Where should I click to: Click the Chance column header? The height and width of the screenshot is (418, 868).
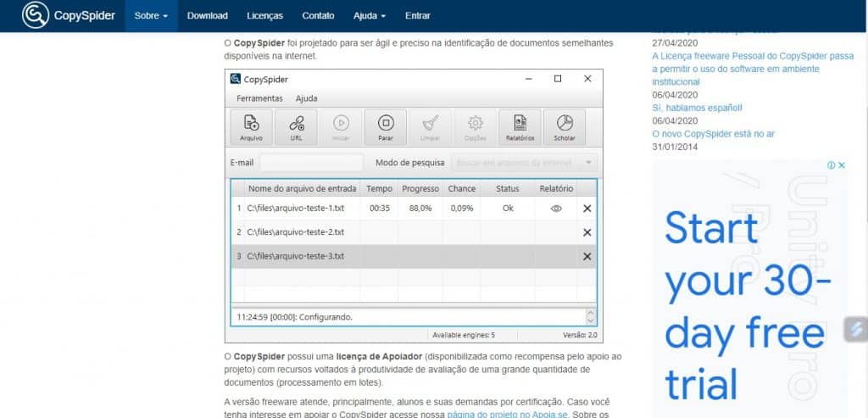pos(462,189)
